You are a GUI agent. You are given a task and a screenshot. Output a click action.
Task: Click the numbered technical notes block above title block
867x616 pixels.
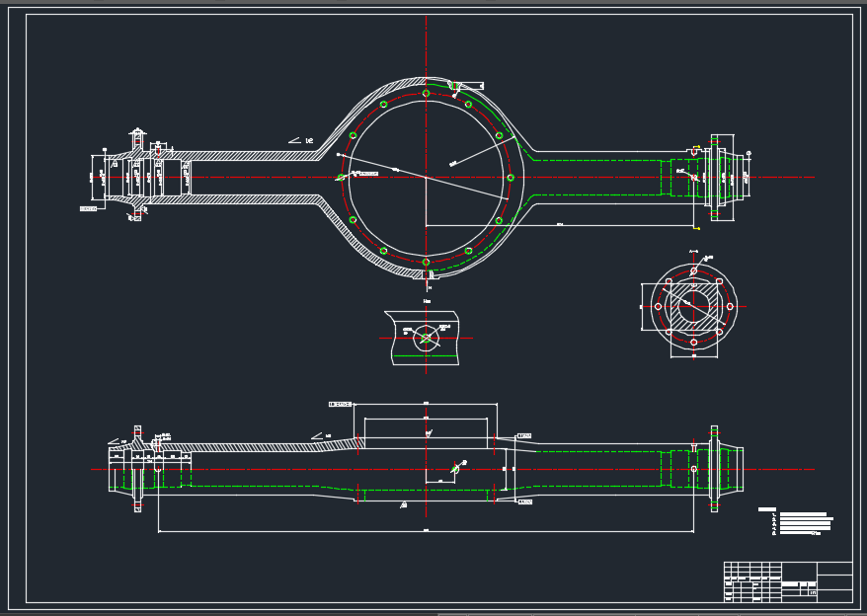[x=796, y=521]
